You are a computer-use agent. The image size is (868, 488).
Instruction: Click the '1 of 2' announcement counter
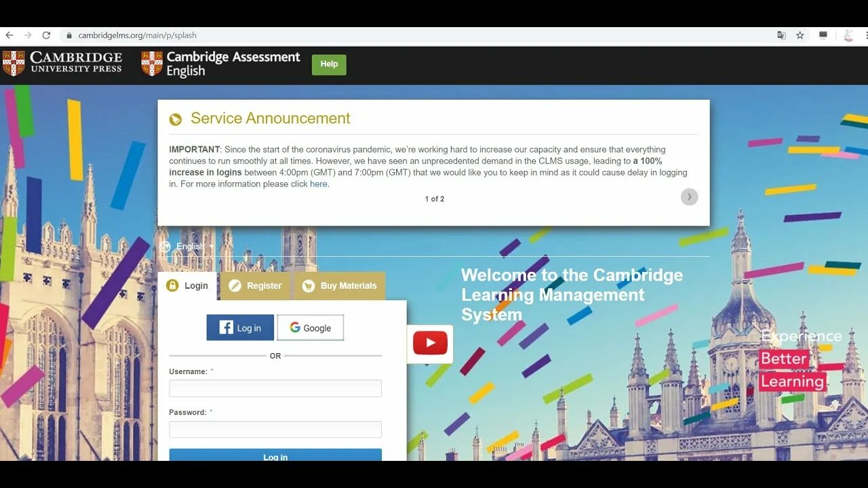pos(435,199)
